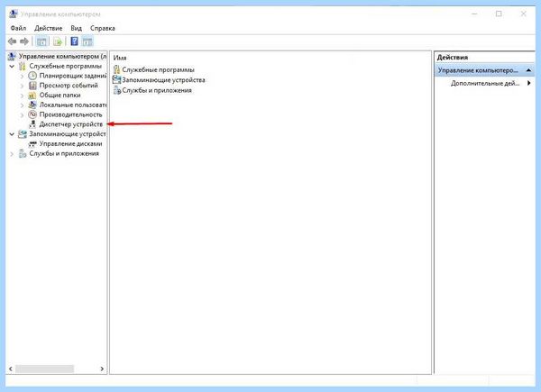
Task: Click the Disk Management icon in tree
Action: click(32, 144)
